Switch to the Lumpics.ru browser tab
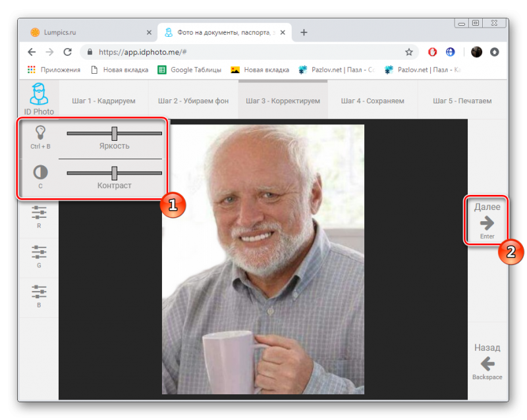Viewport: 527px width, 420px height. pyautogui.click(x=87, y=32)
